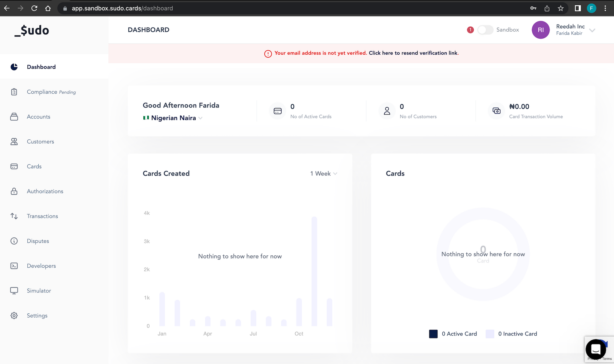Open the Customers menu item

coord(40,141)
